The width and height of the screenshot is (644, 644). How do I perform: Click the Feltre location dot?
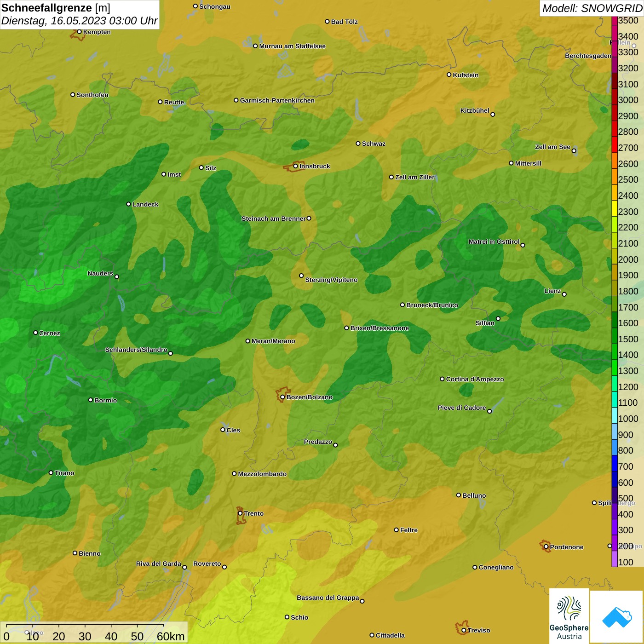tap(396, 530)
